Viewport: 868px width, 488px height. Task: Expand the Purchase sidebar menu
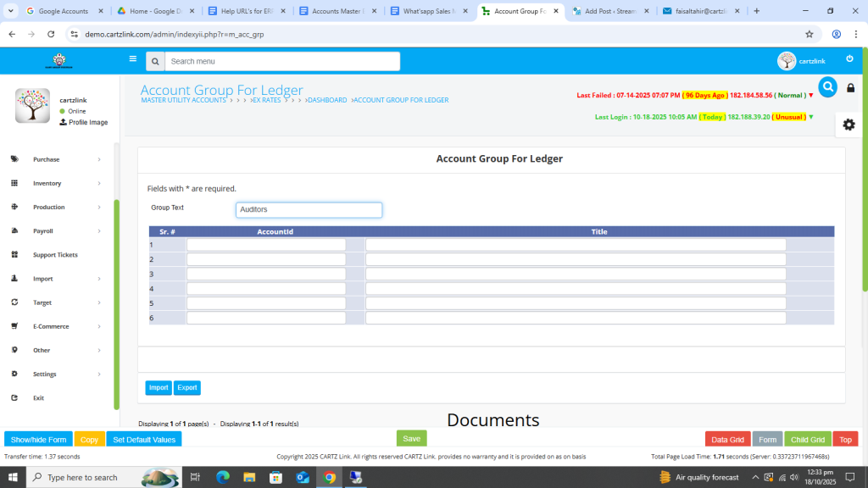point(56,159)
